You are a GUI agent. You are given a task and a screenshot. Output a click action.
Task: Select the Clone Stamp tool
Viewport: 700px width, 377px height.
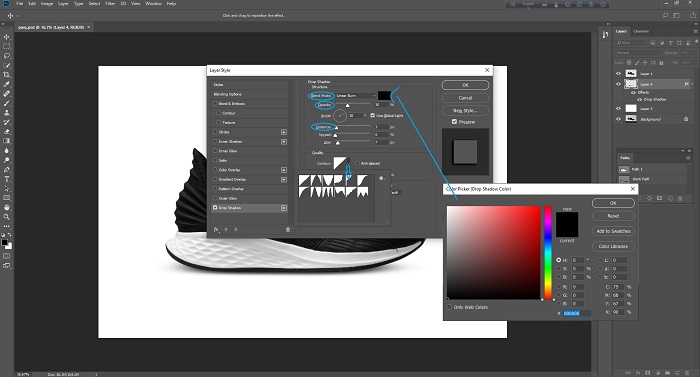coord(7,113)
